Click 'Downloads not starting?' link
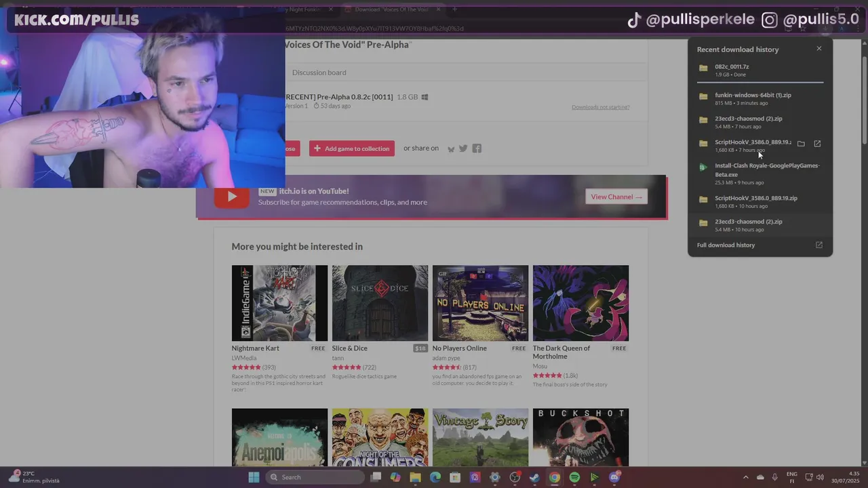868x488 pixels. [x=600, y=107]
